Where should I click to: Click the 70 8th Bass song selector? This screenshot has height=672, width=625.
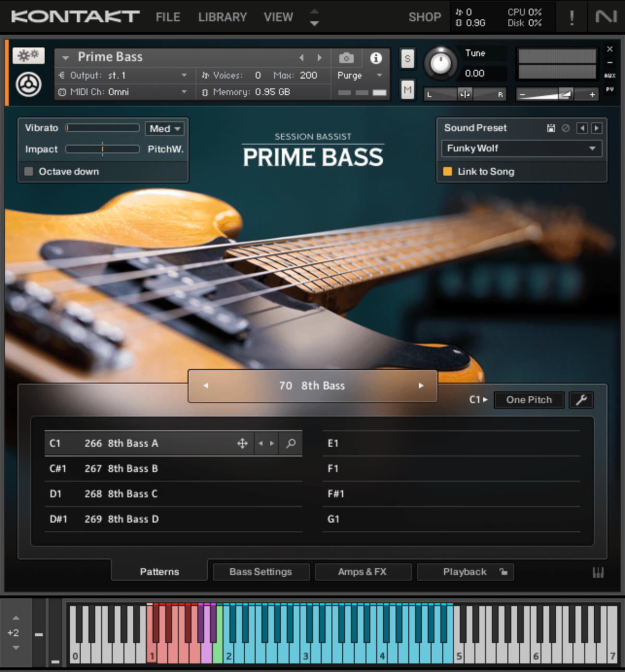[312, 386]
